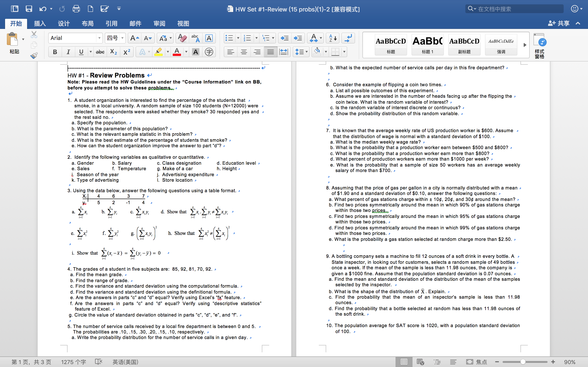Viewport: 588px width, 367px height.
Task: Open the Arial font name dropdown
Action: 99,38
